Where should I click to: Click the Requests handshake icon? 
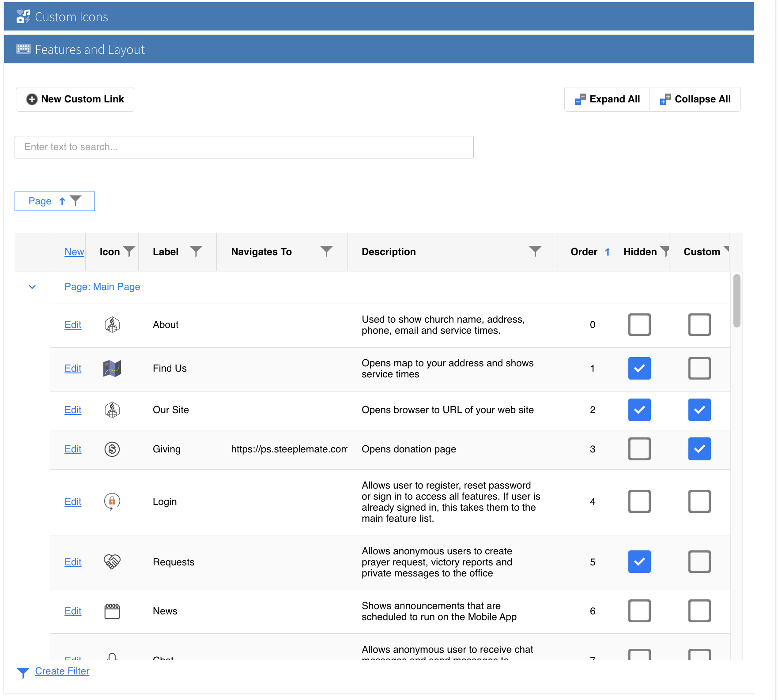[x=112, y=562]
